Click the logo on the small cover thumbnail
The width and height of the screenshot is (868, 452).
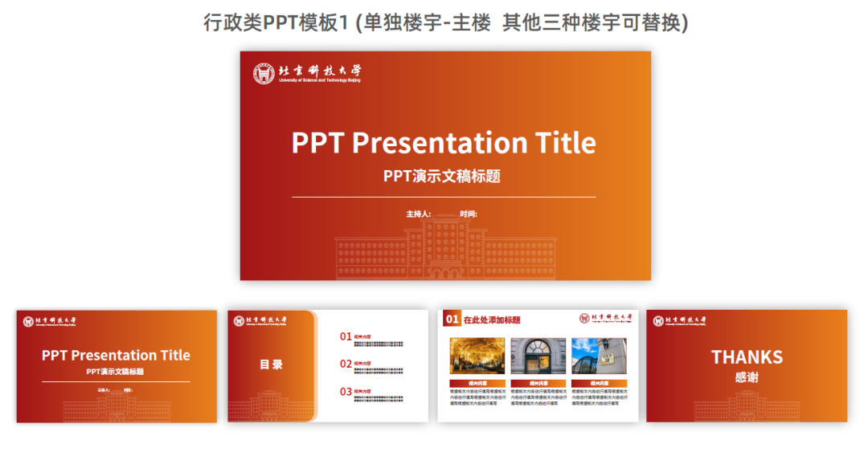[49, 321]
